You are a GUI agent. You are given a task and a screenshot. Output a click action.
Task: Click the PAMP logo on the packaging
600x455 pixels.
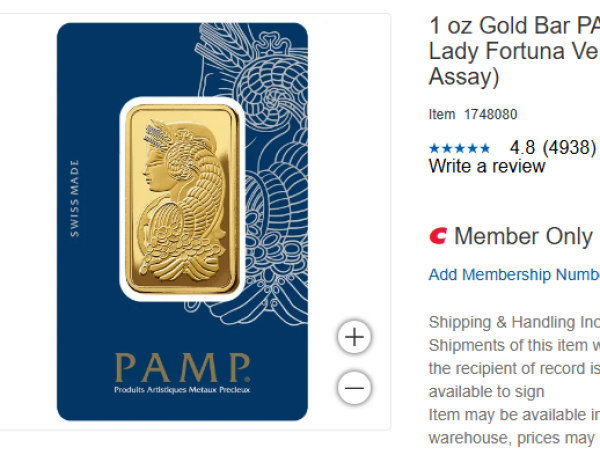pyautogui.click(x=183, y=367)
